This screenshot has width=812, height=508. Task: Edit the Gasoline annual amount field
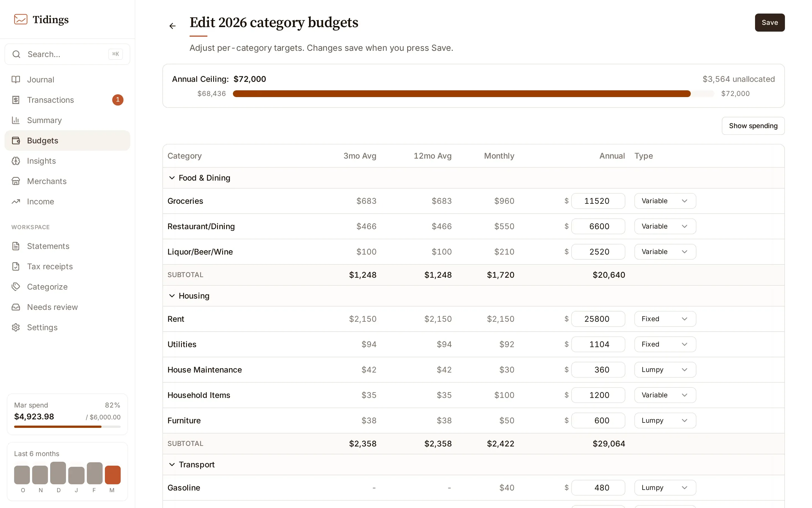(598, 487)
